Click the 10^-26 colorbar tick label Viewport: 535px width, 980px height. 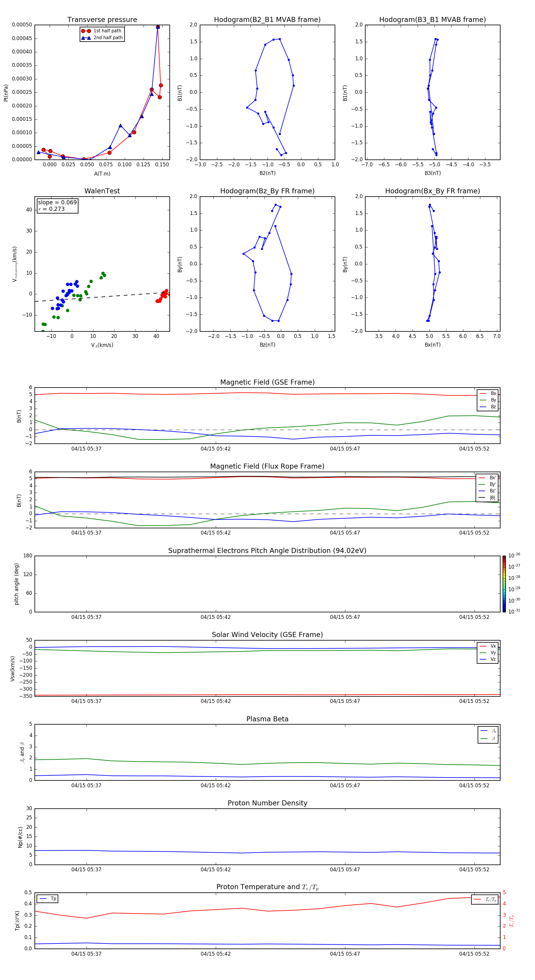(514, 555)
